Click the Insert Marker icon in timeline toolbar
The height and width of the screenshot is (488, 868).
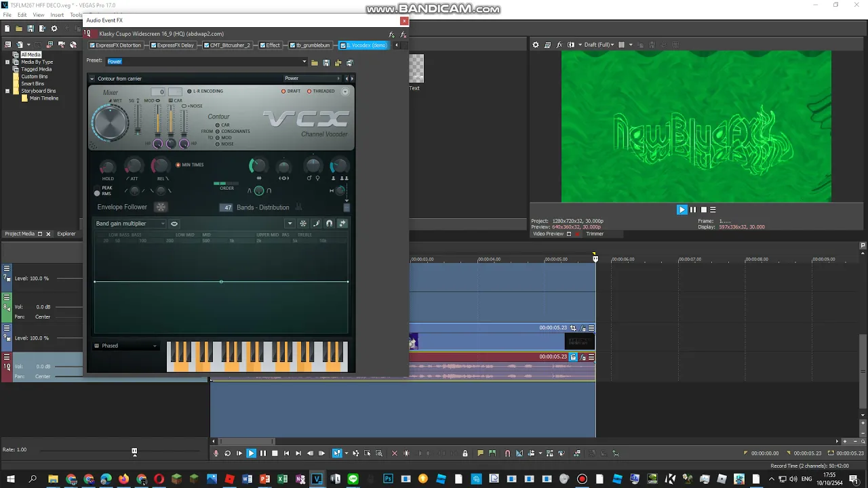(480, 453)
